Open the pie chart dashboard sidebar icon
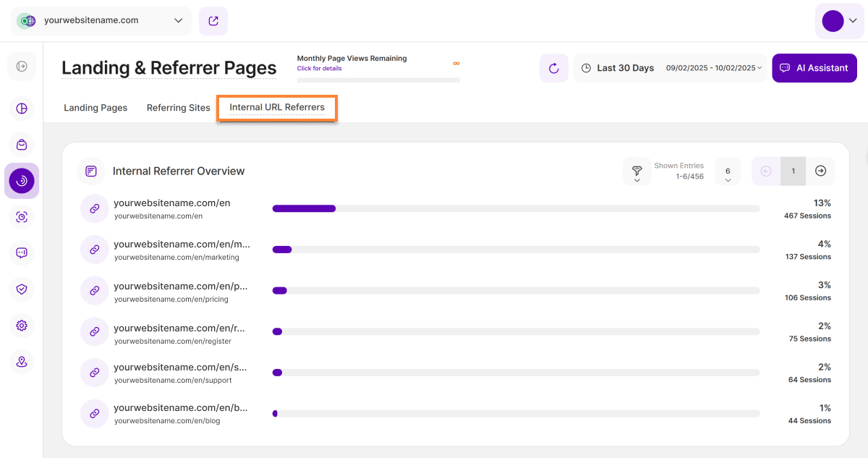868x458 pixels. pos(22,109)
